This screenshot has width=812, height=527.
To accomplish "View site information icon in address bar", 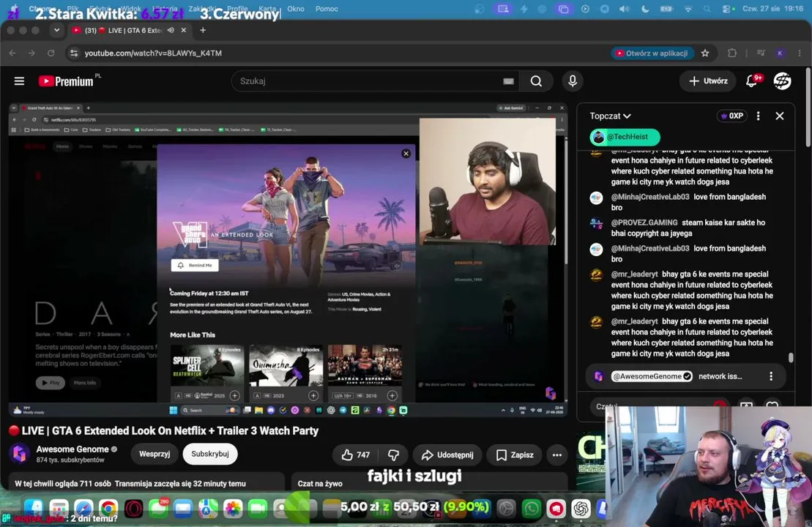I will (74, 53).
